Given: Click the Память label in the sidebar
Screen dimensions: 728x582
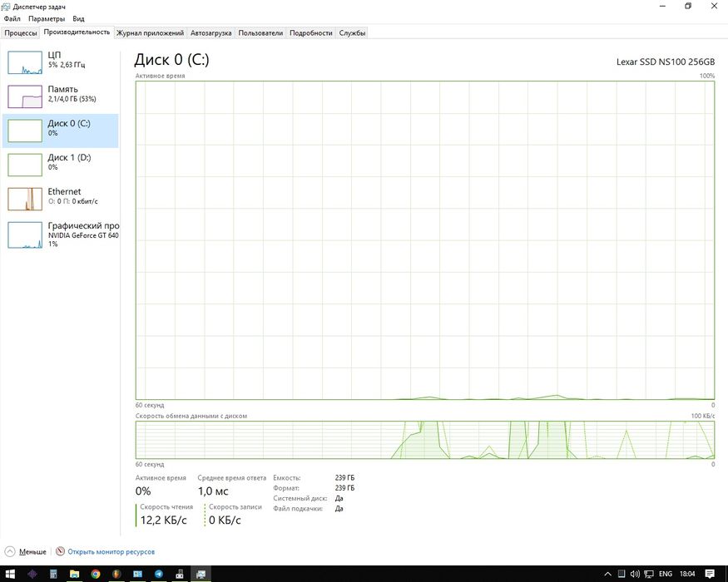Looking at the screenshot, I should click(62, 89).
